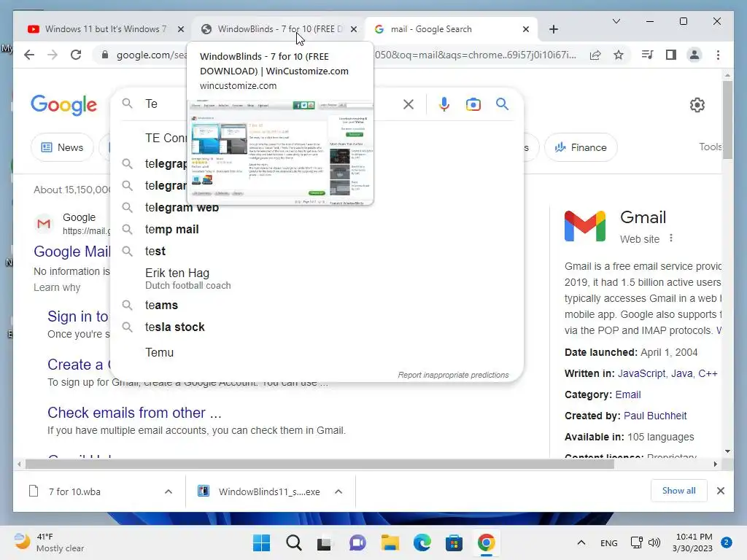Viewport: 747px width, 560px height.
Task: Open Chrome side panel
Action: (671, 55)
